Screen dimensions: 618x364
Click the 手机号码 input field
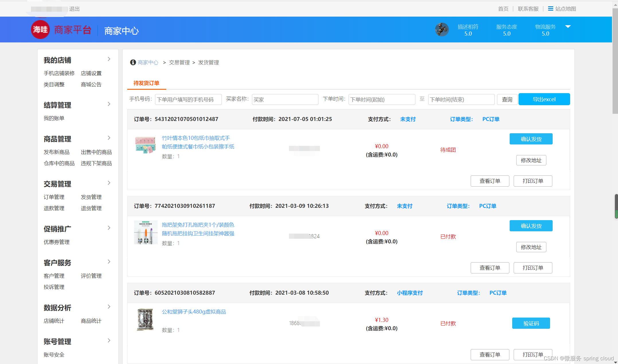[188, 99]
